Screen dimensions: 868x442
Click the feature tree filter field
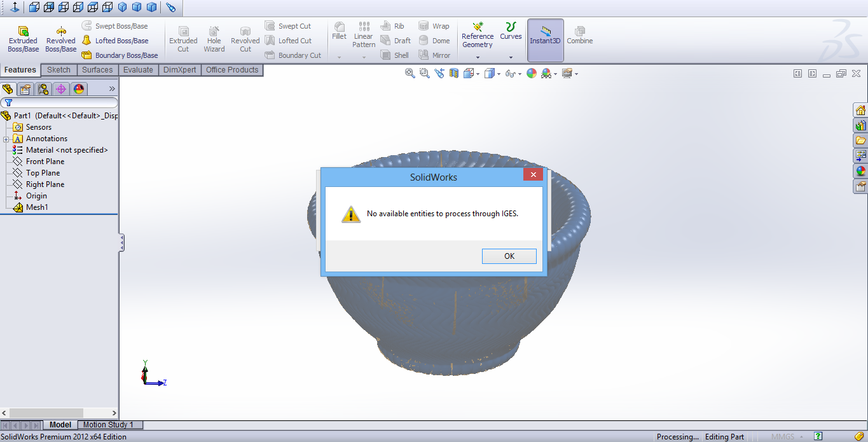click(x=59, y=102)
